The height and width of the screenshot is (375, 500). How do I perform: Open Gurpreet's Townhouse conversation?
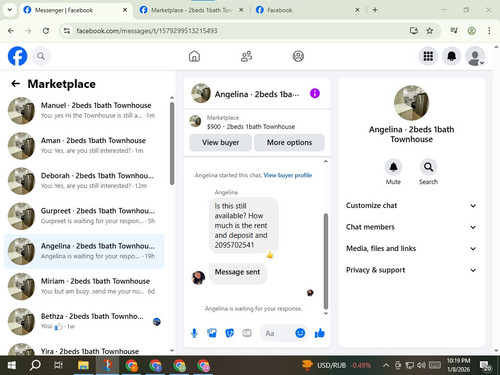[84, 216]
